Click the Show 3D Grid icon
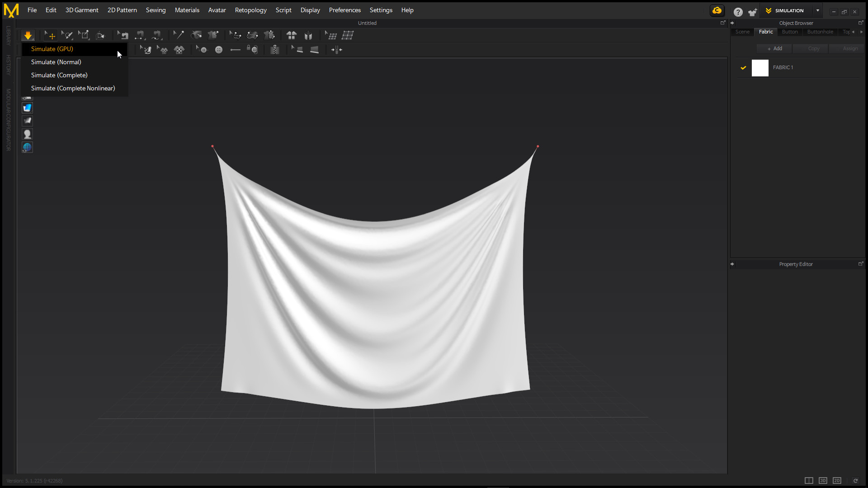This screenshot has width=868, height=488. (348, 35)
